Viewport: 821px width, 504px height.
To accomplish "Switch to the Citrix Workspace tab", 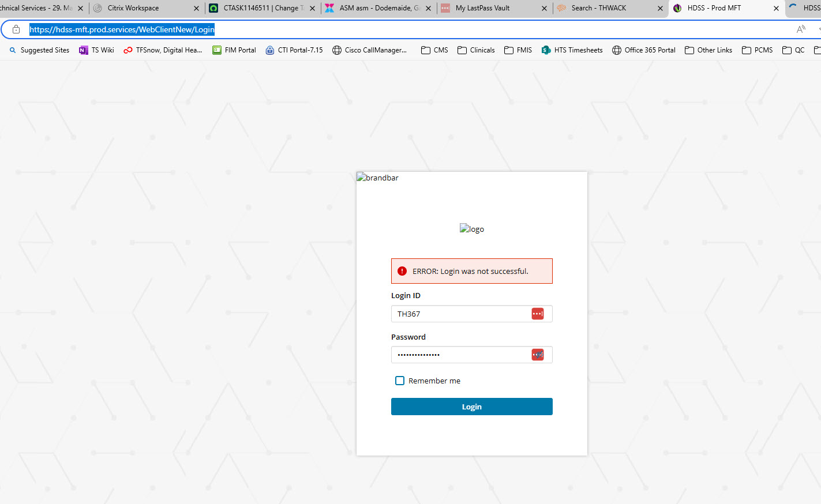I will [147, 8].
